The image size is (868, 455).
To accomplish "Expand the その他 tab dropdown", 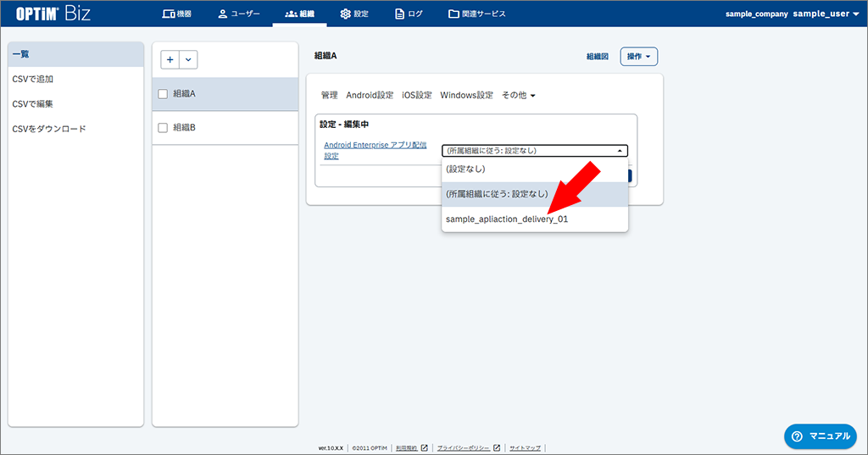I will pos(519,96).
